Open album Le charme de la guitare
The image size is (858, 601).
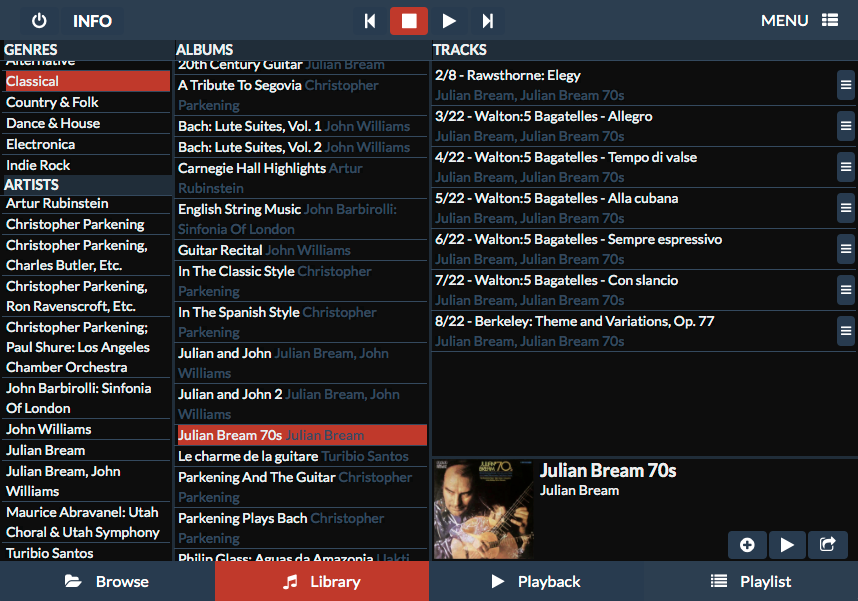pyautogui.click(x=302, y=456)
